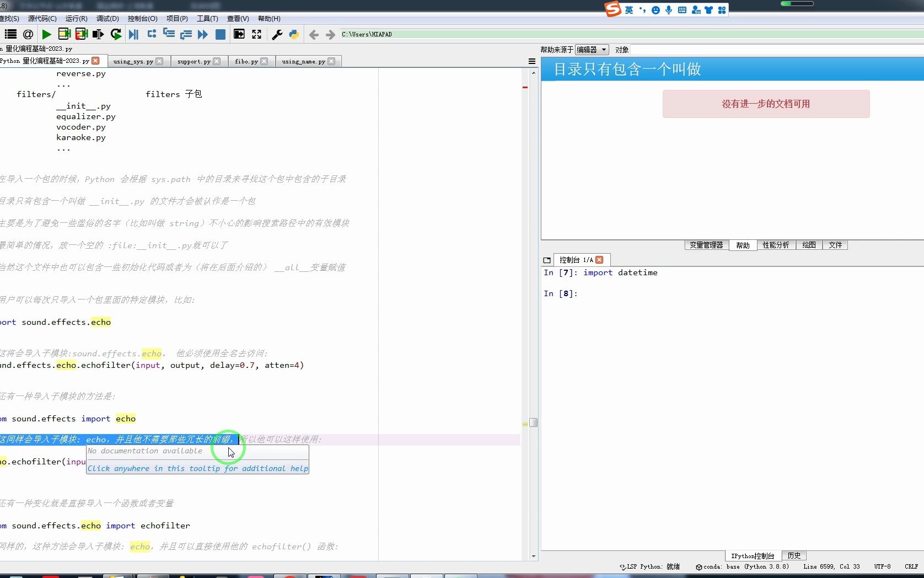Viewport: 924px width, 578px height.
Task: Step into function debug icon
Action: [x=169, y=34]
